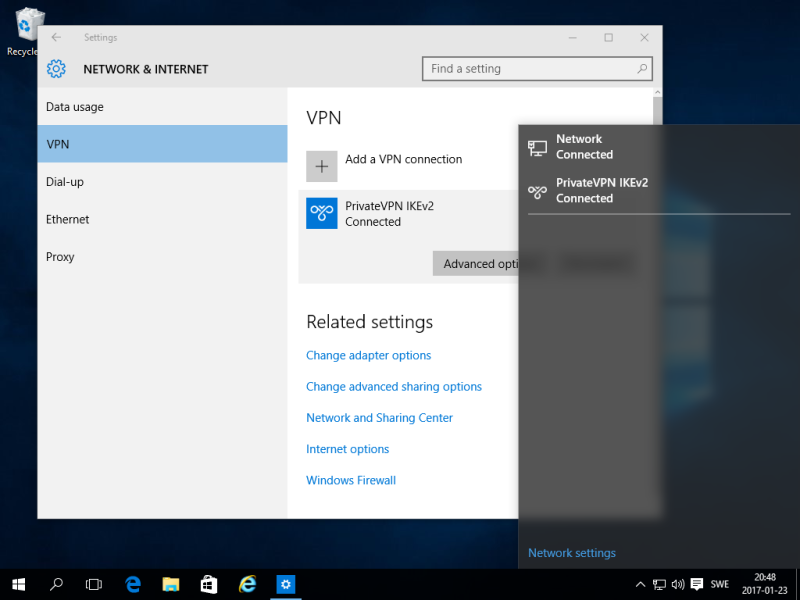Select PrivateVPN IKEv2 in the network flyout
Viewport: 800px width, 600px height.
click(x=601, y=190)
